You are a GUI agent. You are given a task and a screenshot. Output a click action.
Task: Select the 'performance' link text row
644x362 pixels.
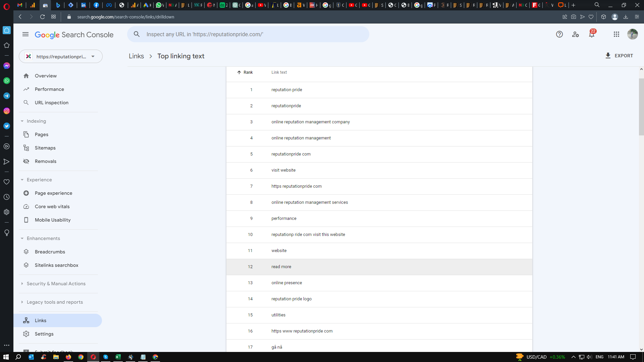(x=379, y=219)
